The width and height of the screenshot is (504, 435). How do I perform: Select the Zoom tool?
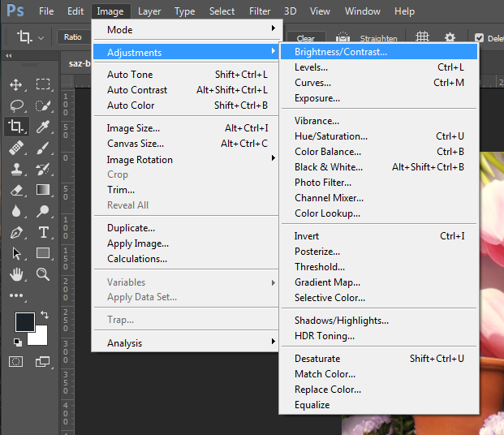pyautogui.click(x=43, y=274)
